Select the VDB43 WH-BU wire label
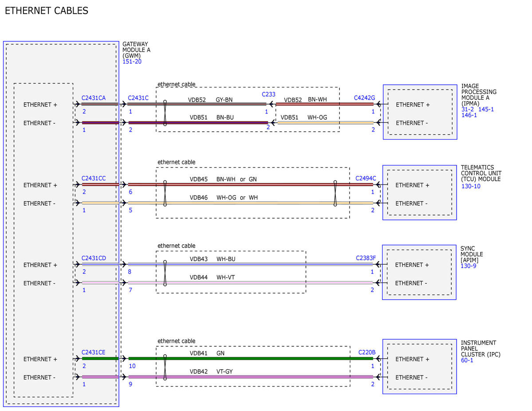Screen dimensions: 532x411 212,259
